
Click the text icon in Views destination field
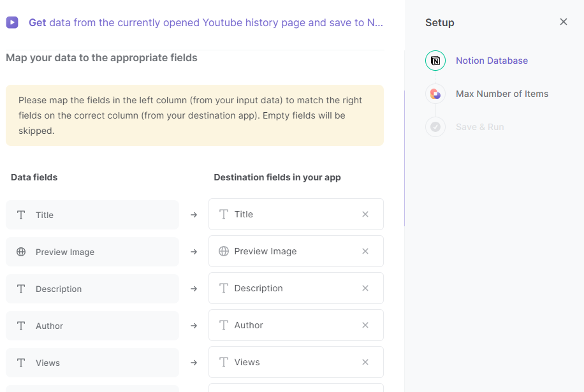tap(224, 362)
